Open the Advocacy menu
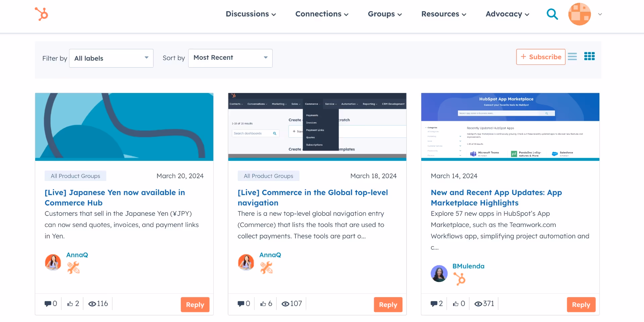Image resolution: width=644 pixels, height=322 pixels. 507,14
